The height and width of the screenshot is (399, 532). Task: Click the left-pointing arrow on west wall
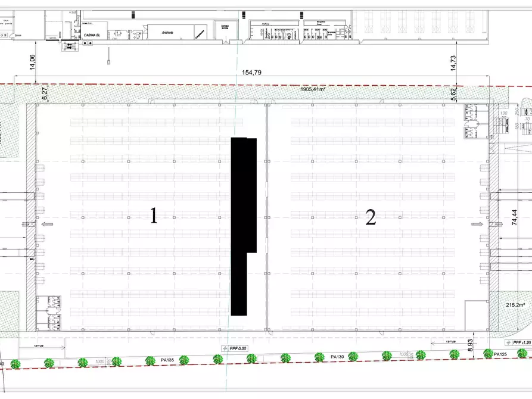tap(48, 224)
